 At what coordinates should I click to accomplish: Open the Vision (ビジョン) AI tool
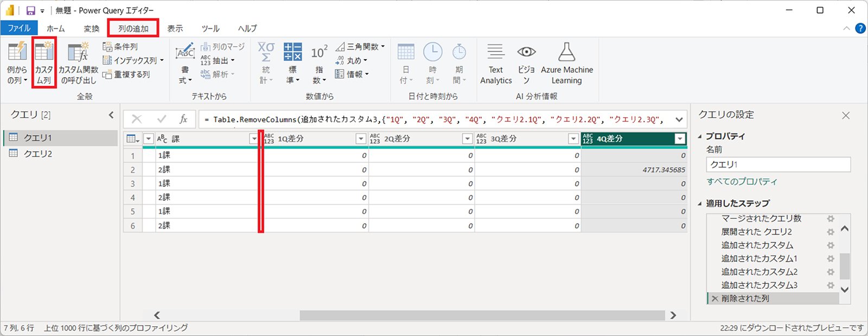(x=526, y=63)
